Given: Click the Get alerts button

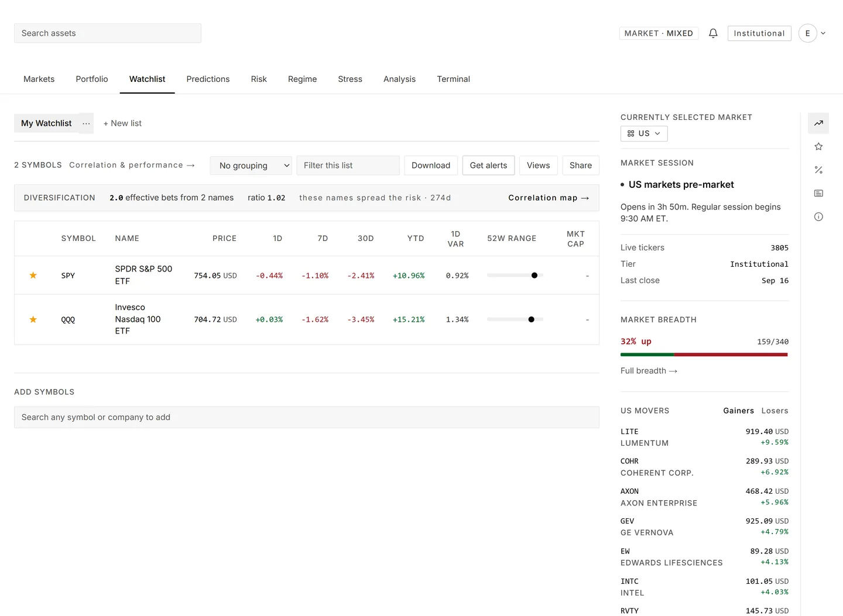Looking at the screenshot, I should coord(488,166).
